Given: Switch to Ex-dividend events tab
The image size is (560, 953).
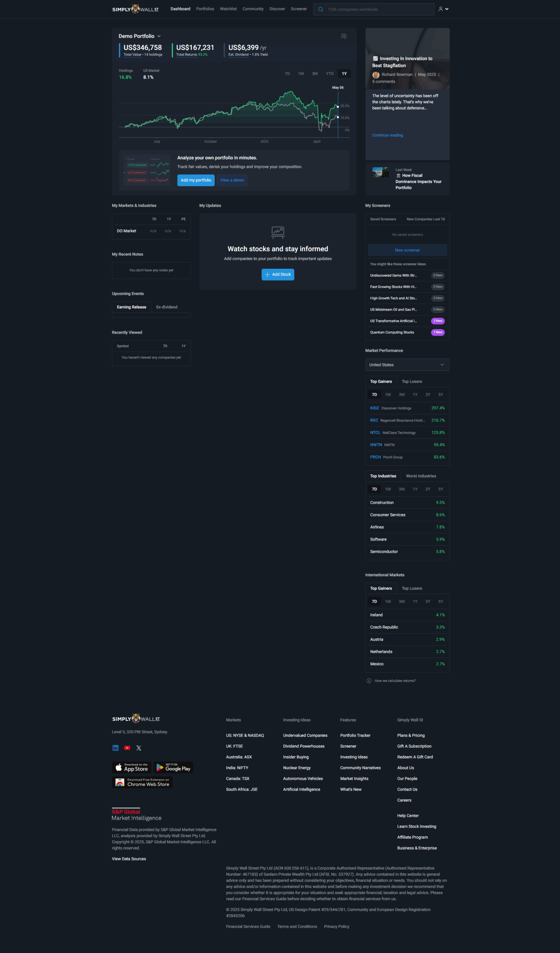Looking at the screenshot, I should coord(167,307).
